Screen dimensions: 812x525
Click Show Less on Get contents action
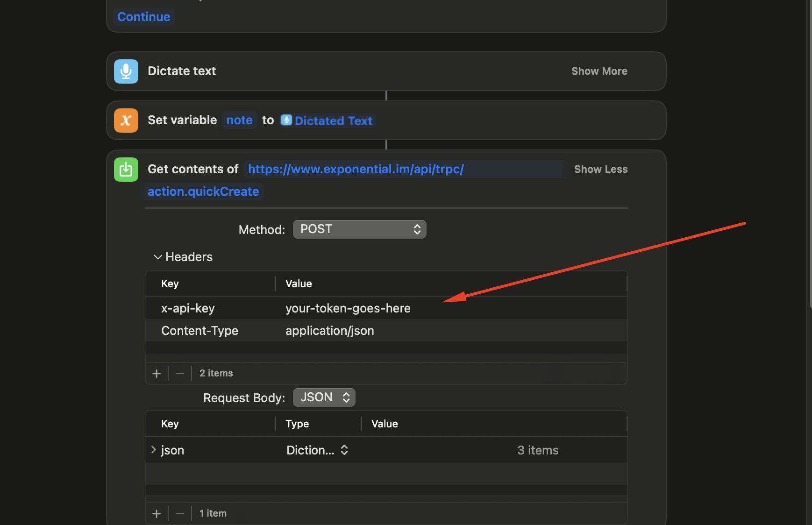tap(601, 169)
